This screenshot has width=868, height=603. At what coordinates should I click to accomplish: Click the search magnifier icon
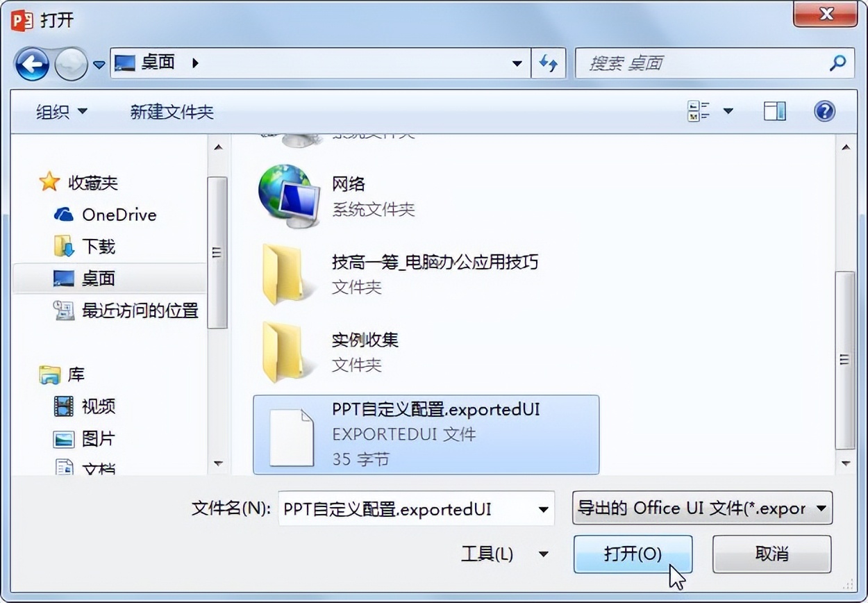point(838,63)
